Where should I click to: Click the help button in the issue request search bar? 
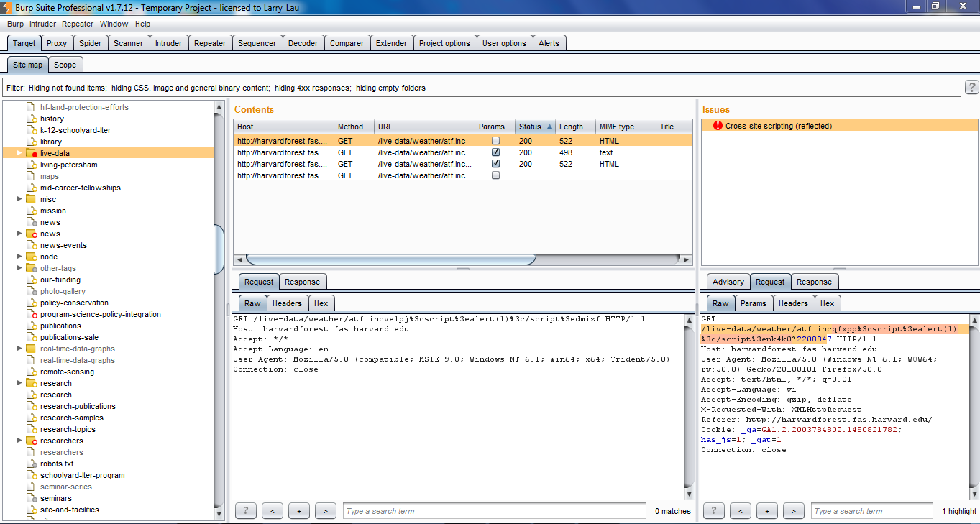click(x=713, y=511)
